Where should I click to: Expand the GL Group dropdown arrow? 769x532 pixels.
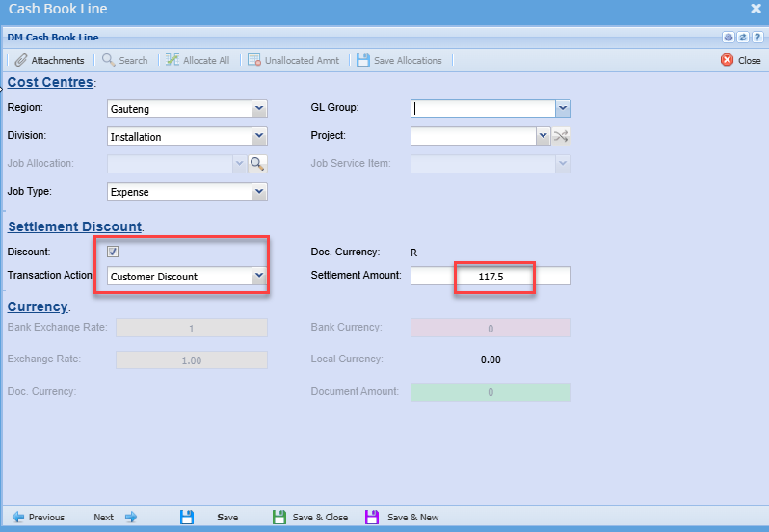563,108
